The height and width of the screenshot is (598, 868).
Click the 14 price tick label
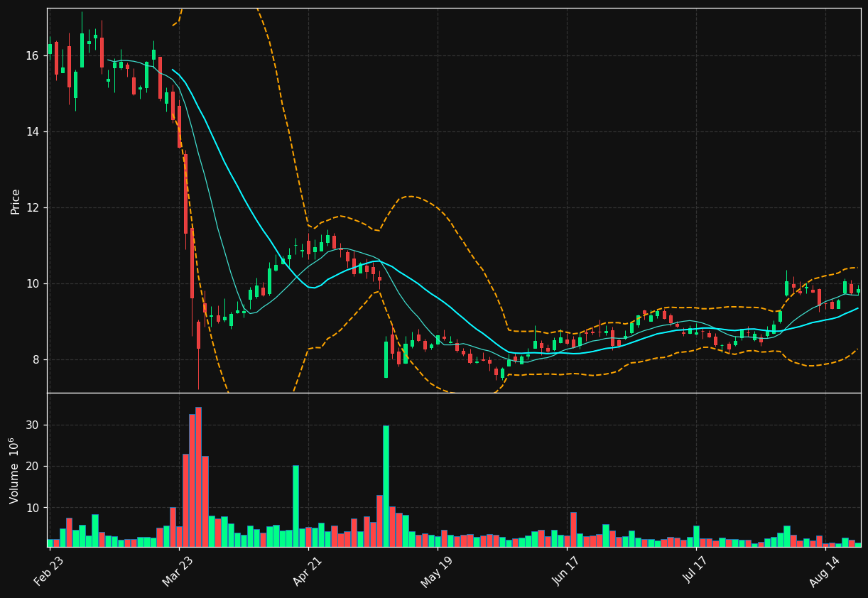(33, 131)
